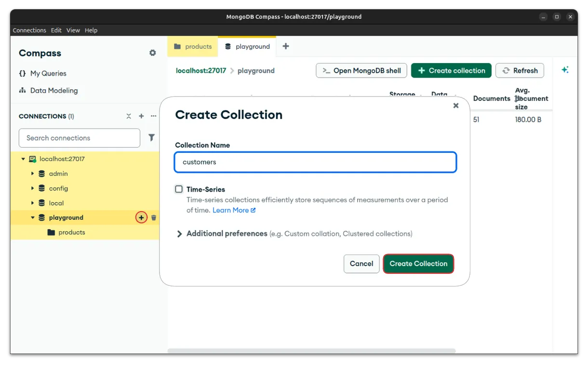The height and width of the screenshot is (365, 588).
Task: Close the Create Collection dialog with X
Action: (x=455, y=106)
